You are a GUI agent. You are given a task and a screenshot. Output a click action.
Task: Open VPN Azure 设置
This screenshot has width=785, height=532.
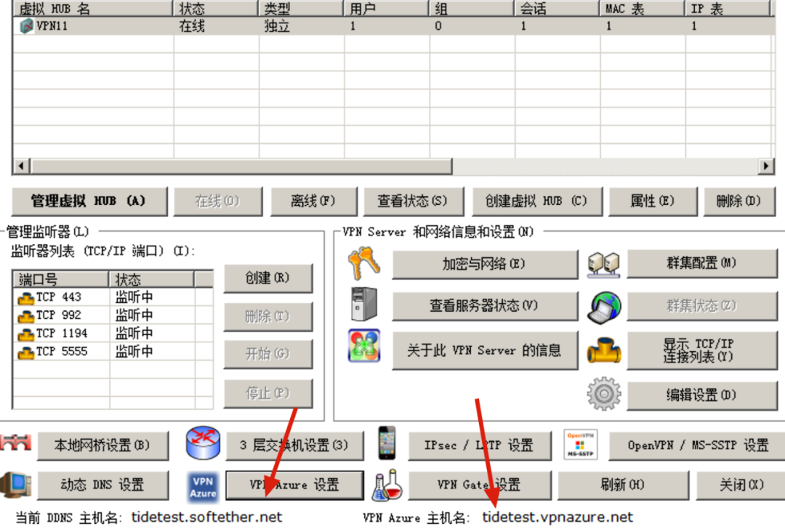pos(294,485)
